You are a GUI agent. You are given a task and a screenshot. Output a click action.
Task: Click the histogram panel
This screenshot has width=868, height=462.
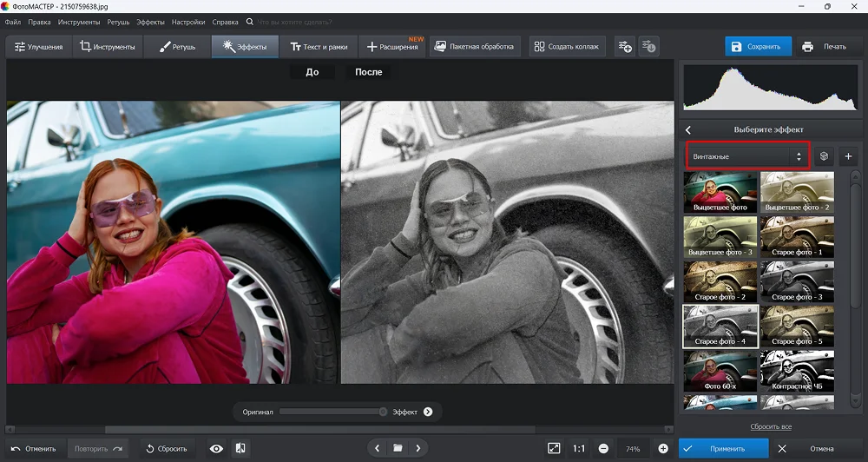click(x=771, y=87)
